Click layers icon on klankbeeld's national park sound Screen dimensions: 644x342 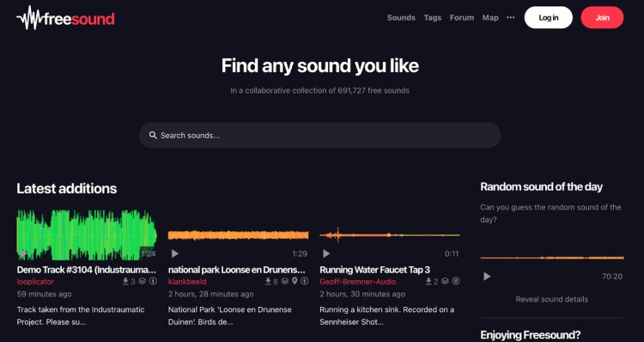[x=284, y=282]
